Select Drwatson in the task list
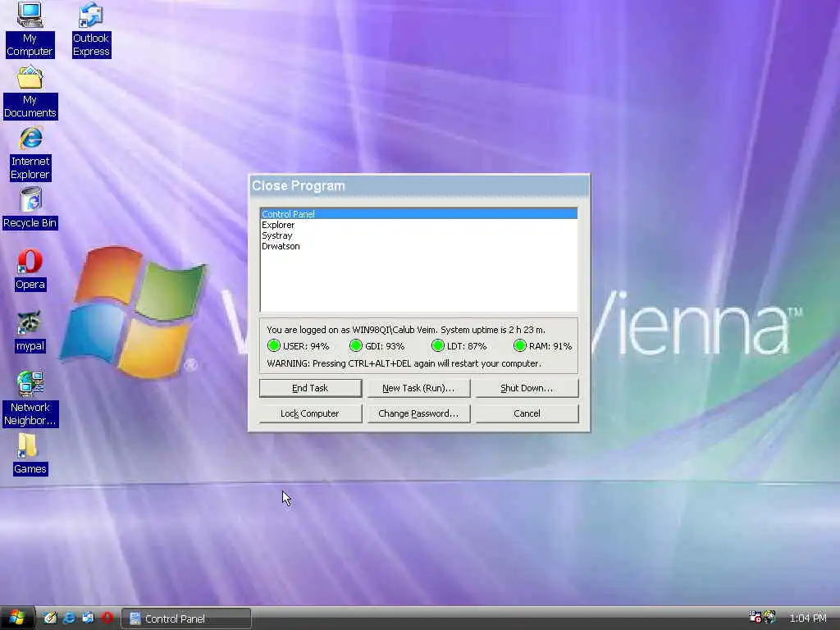This screenshot has height=630, width=840. [418, 246]
